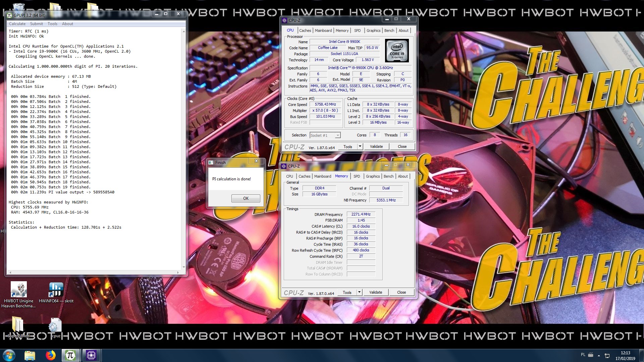Image resolution: width=644 pixels, height=362 pixels.
Task: Switch to Graphics tab in bottom CPU-Z
Action: coord(373,176)
